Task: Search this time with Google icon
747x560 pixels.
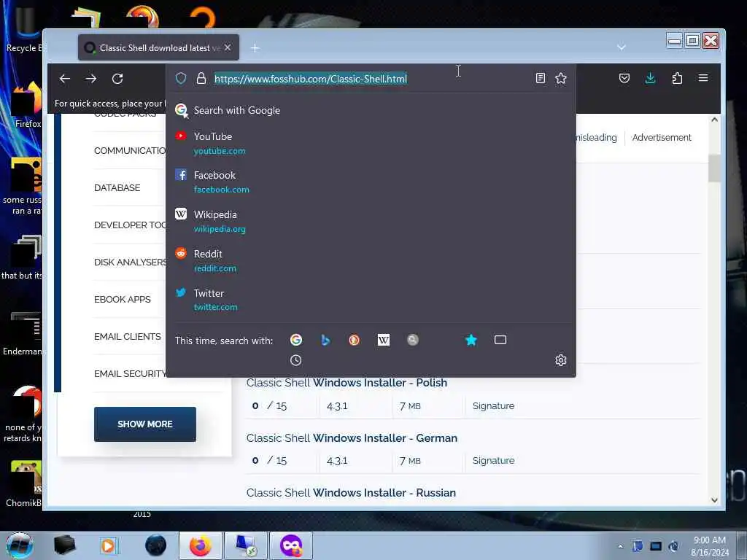Action: click(296, 340)
